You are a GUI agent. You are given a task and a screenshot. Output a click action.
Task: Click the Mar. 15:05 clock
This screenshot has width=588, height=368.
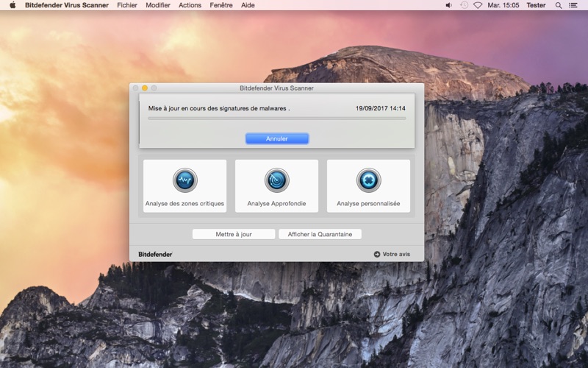pos(503,5)
